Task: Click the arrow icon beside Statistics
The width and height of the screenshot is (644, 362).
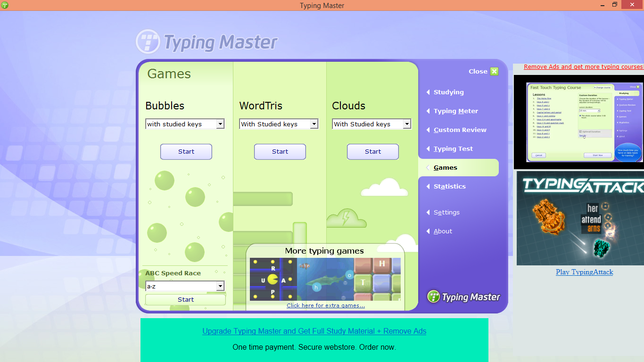Action: tap(428, 187)
